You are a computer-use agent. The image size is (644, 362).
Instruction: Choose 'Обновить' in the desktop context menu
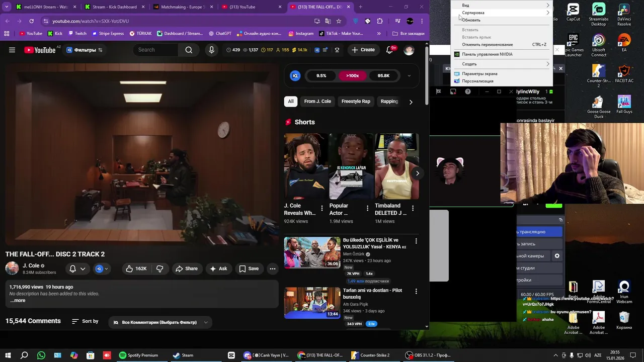point(502,20)
